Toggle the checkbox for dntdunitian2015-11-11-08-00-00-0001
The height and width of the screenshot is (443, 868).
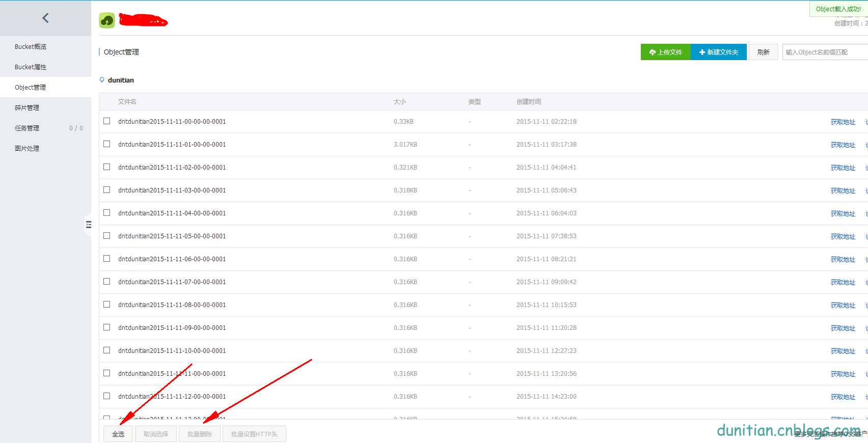click(x=107, y=304)
